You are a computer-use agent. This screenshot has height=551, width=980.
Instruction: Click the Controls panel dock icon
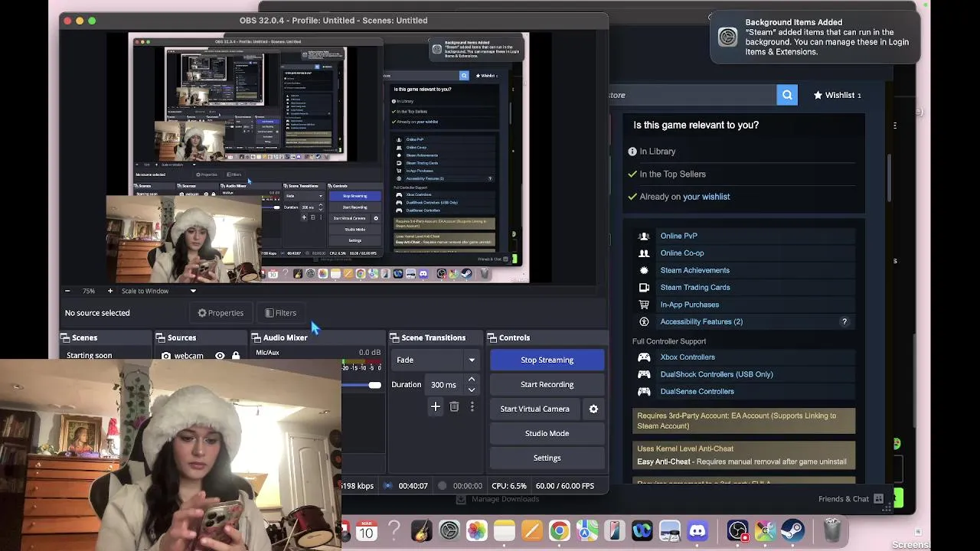[492, 337]
